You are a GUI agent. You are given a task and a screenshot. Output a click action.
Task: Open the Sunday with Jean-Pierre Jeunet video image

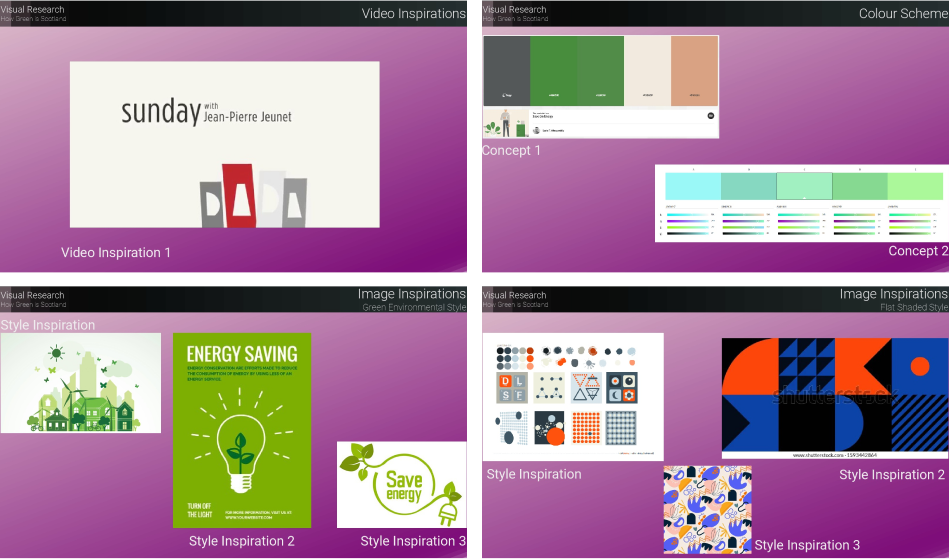click(224, 144)
